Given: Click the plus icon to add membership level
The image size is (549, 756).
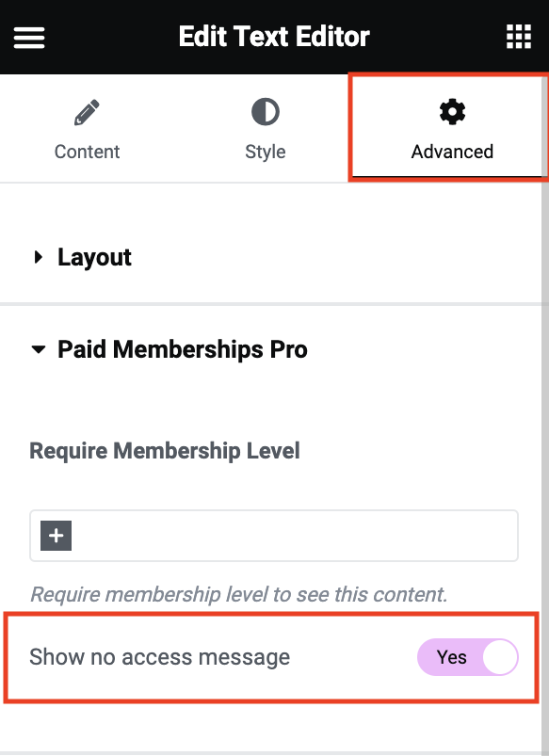Looking at the screenshot, I should (56, 535).
